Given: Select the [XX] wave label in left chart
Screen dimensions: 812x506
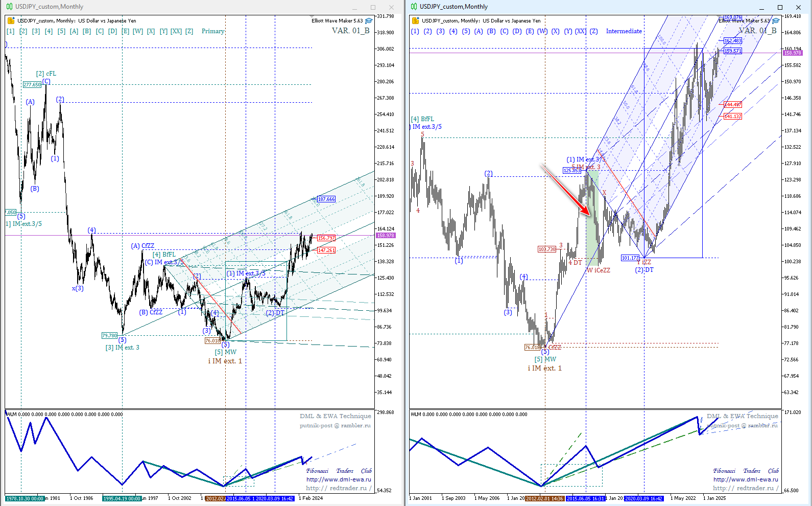Looking at the screenshot, I should click(x=176, y=31).
